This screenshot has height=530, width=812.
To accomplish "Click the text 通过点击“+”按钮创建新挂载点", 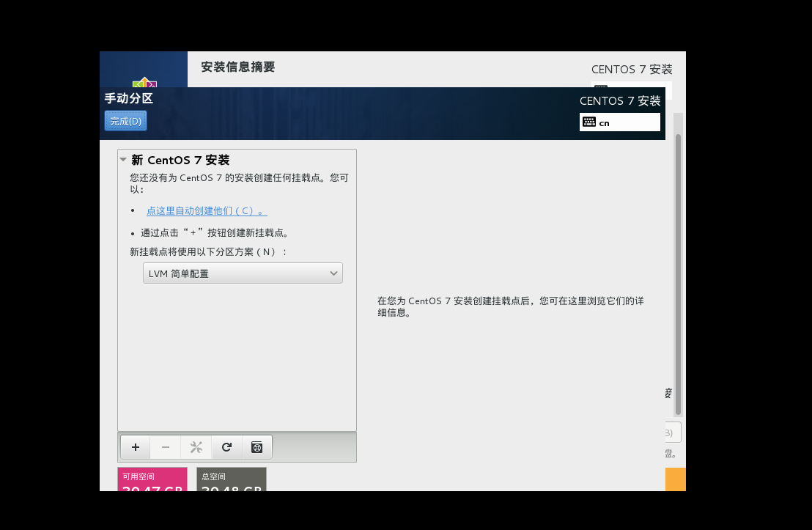I will pyautogui.click(x=215, y=232).
